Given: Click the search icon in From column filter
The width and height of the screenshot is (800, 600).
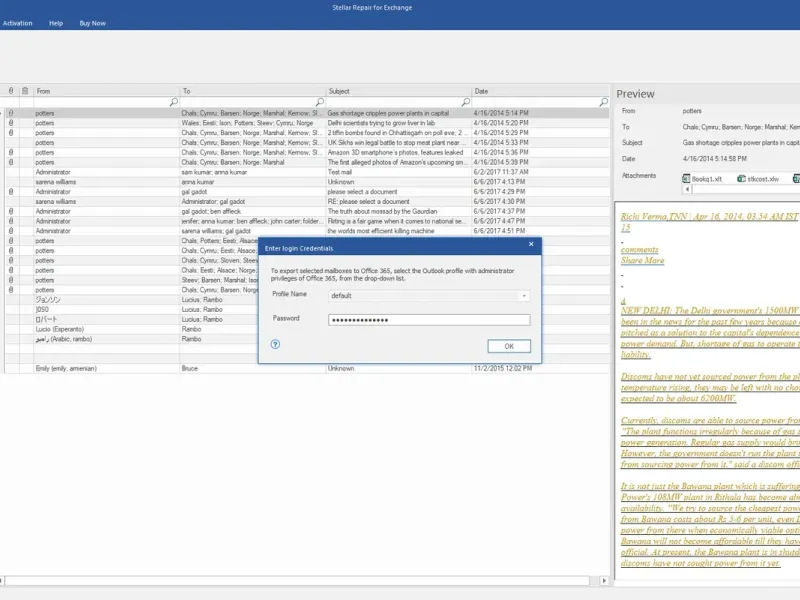Looking at the screenshot, I should (173, 102).
